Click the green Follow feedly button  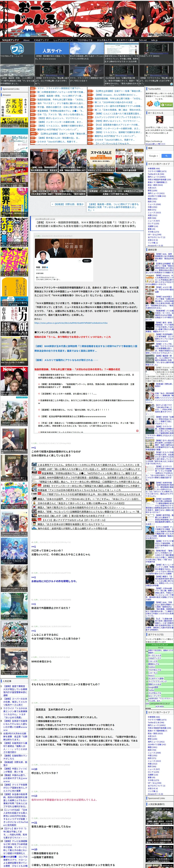point(167,105)
